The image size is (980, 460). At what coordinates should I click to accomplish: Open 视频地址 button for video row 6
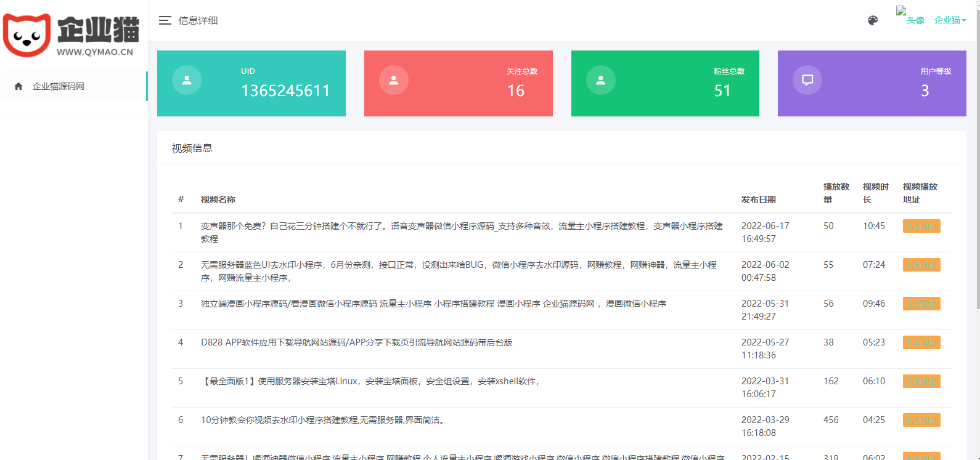pos(921,420)
